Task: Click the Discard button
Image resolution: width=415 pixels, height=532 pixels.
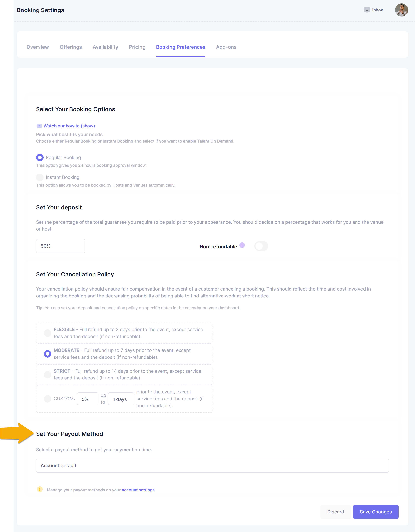Action: pyautogui.click(x=335, y=512)
